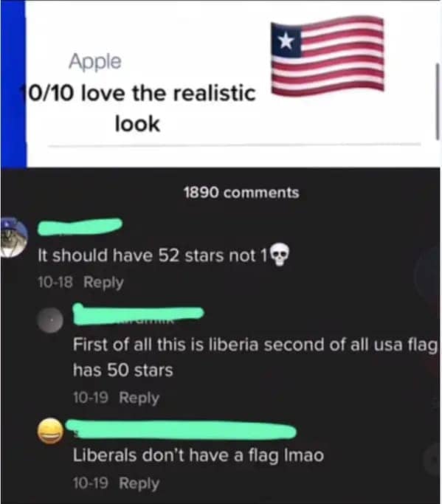Tap the skull emoji in the first comment
Viewport: 442px width, 504px height.
click(x=280, y=255)
